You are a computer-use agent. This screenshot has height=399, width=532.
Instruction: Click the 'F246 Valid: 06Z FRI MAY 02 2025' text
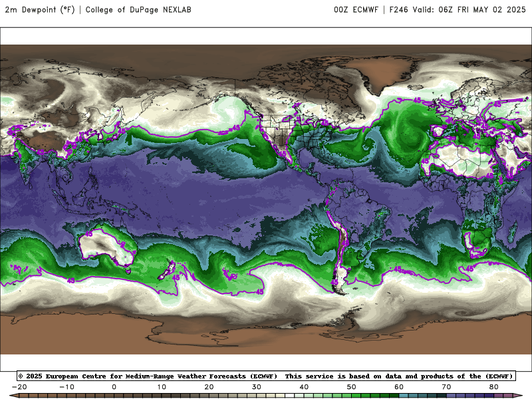[458, 10]
